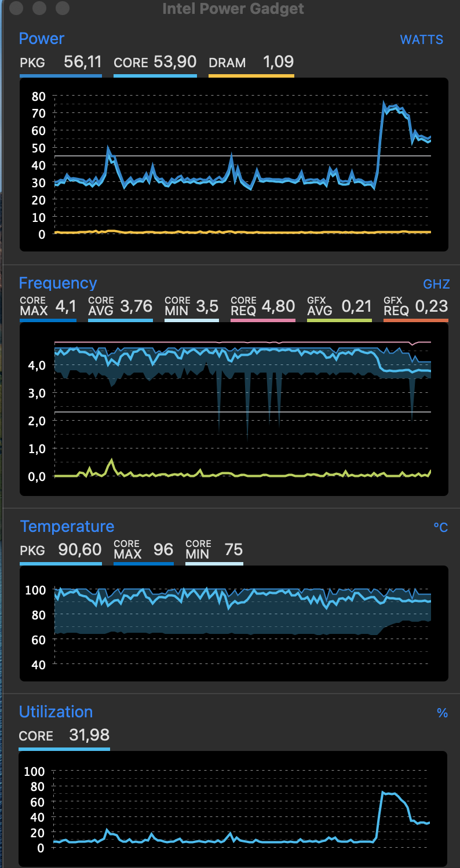Viewport: 460px width, 868px height.
Task: Select the GFX REQ frequency 0,23
Action: click(x=432, y=306)
